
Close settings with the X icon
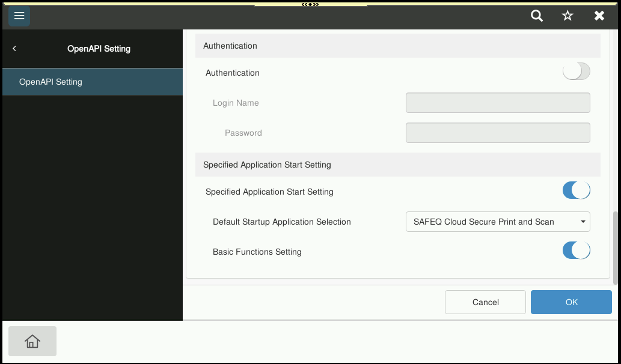pyautogui.click(x=599, y=16)
